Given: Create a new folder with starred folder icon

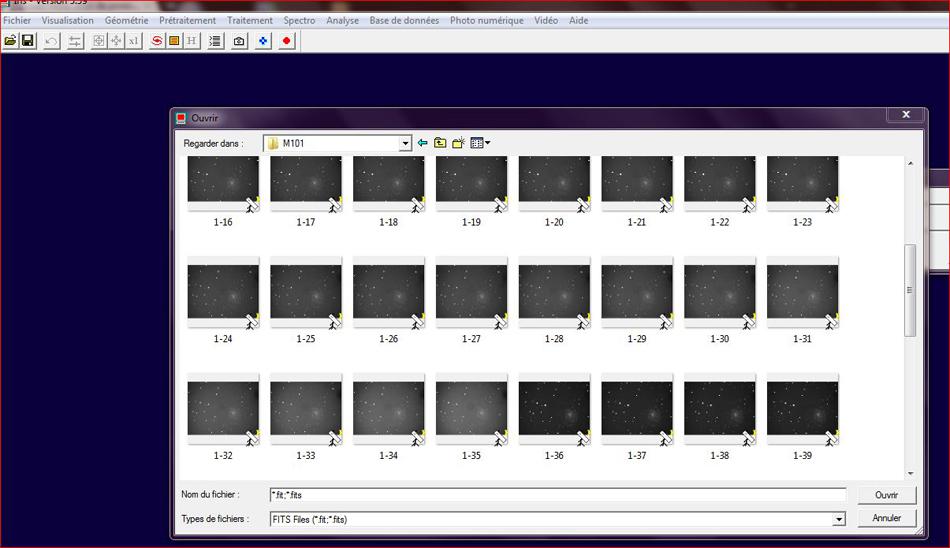Looking at the screenshot, I should 459,143.
